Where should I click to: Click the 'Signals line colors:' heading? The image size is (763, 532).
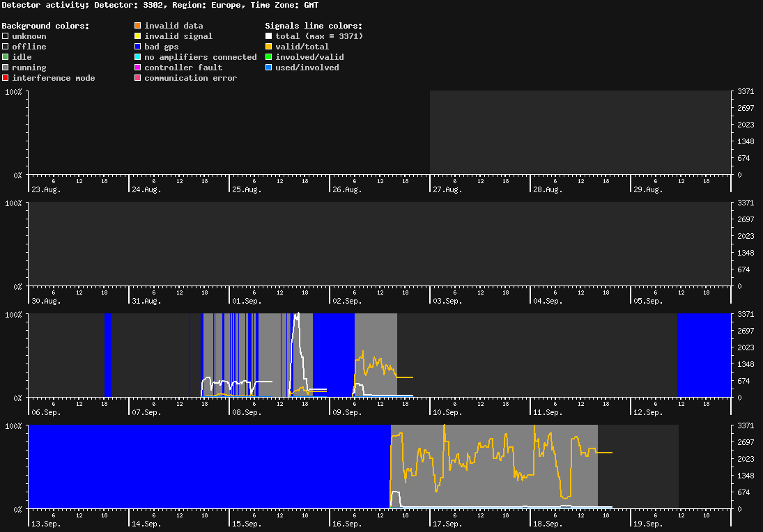tap(314, 26)
